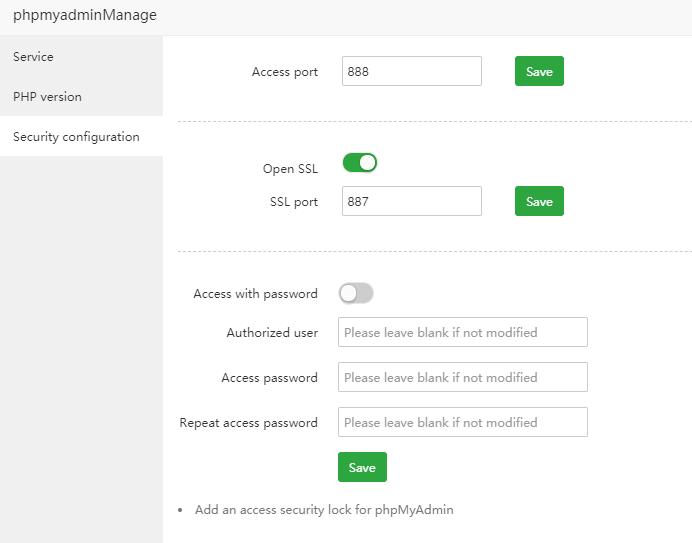
Task: Click the Access port input field
Action: point(411,72)
